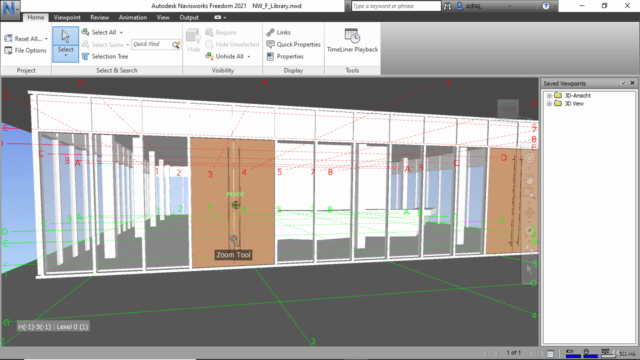Open the Reset All dropdown arrow
The height and width of the screenshot is (360, 640).
pos(46,39)
